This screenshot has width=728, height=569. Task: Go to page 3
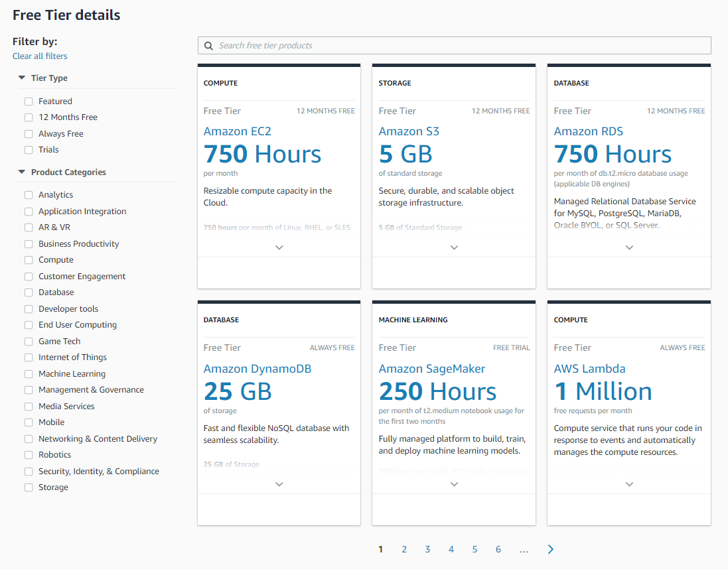click(427, 550)
